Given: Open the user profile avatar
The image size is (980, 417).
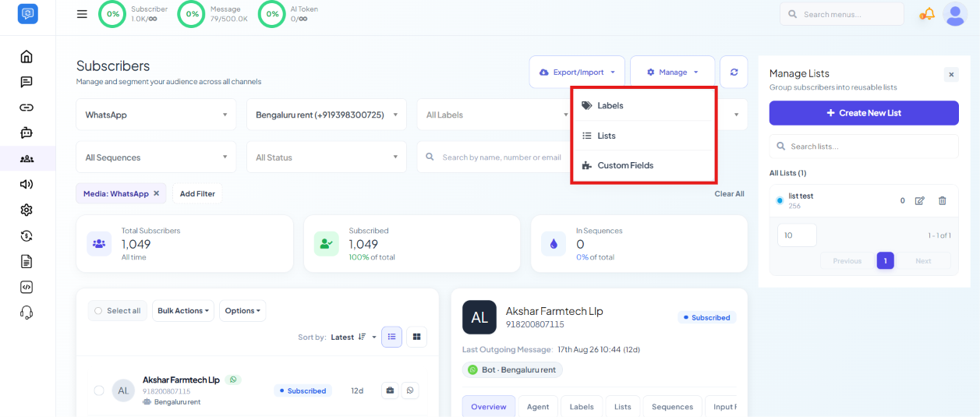Looking at the screenshot, I should click(x=955, y=14).
